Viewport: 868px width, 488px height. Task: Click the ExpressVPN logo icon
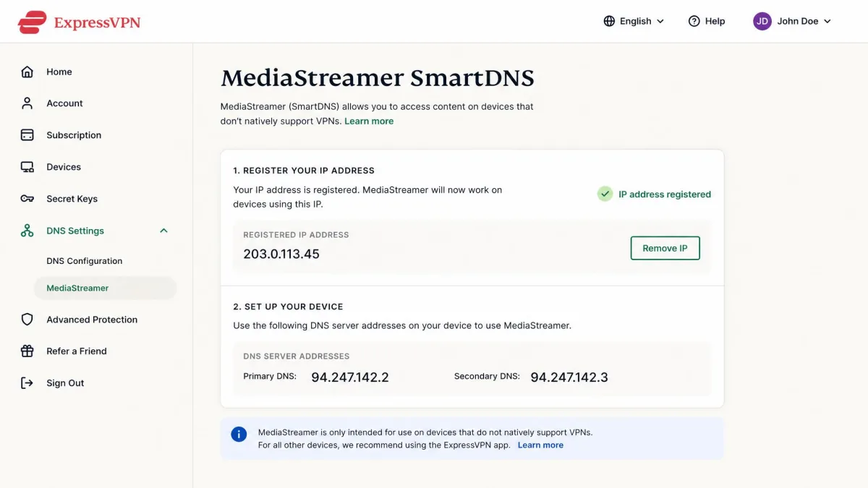(33, 22)
